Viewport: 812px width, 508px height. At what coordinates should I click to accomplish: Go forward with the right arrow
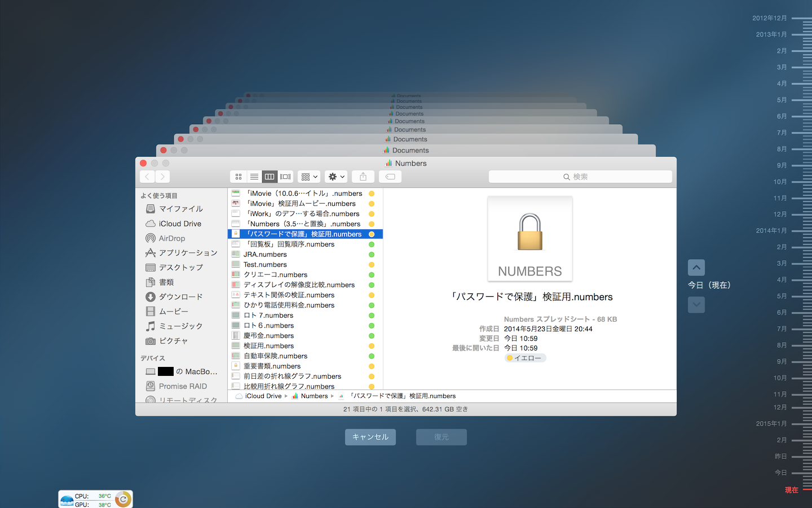click(x=162, y=177)
